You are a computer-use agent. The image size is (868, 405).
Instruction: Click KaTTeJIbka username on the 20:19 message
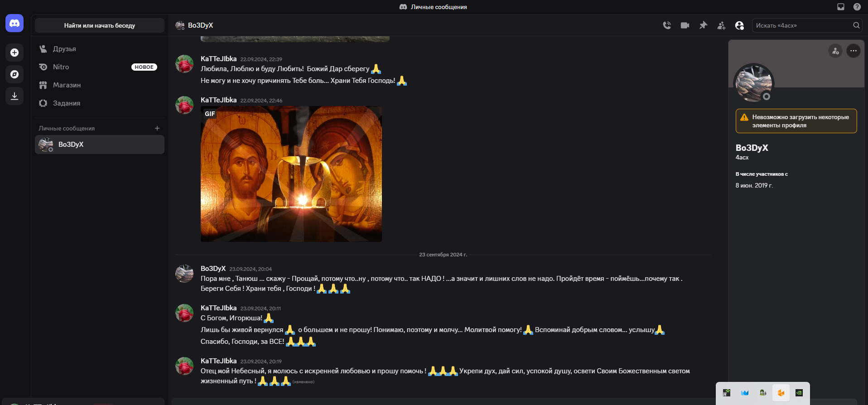[218, 361]
